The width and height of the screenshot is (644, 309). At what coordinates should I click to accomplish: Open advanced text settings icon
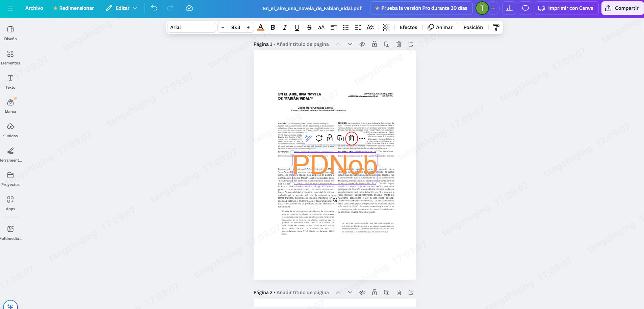[370, 27]
